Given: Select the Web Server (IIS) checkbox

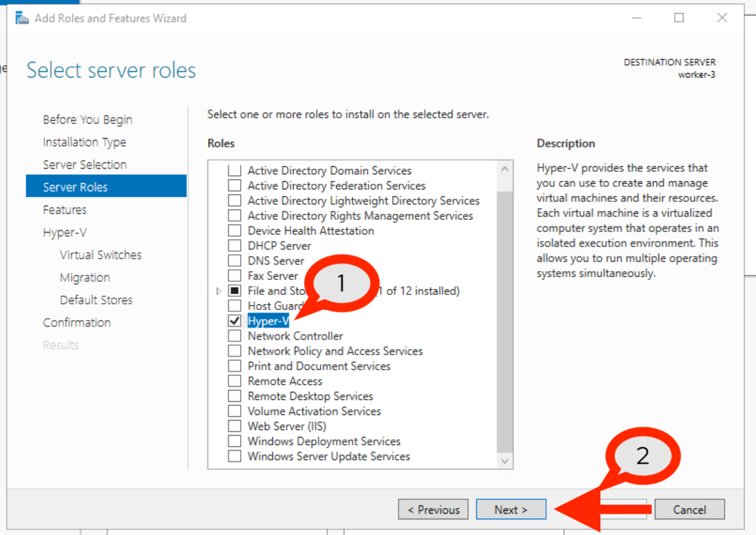Looking at the screenshot, I should pyautogui.click(x=236, y=426).
